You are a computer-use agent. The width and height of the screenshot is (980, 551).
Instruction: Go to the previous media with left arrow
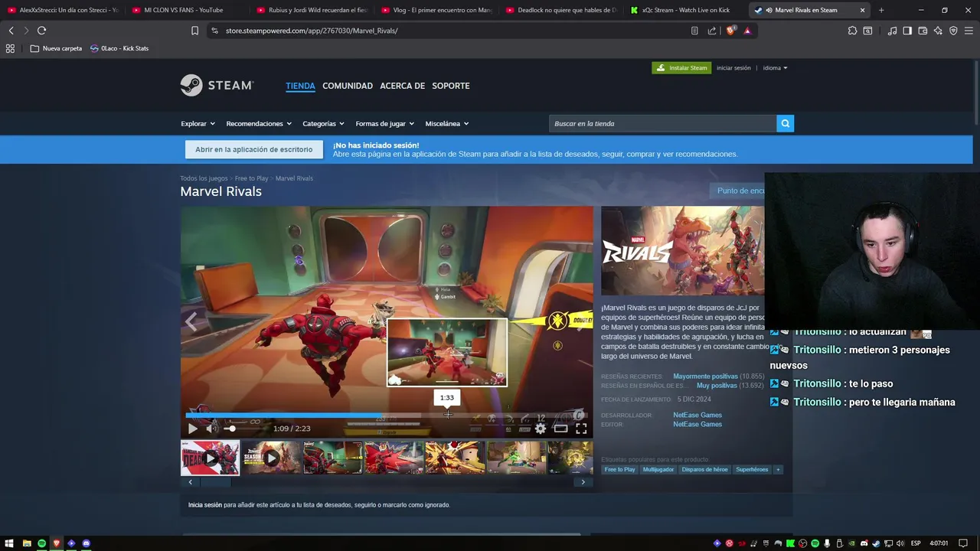[x=191, y=321]
